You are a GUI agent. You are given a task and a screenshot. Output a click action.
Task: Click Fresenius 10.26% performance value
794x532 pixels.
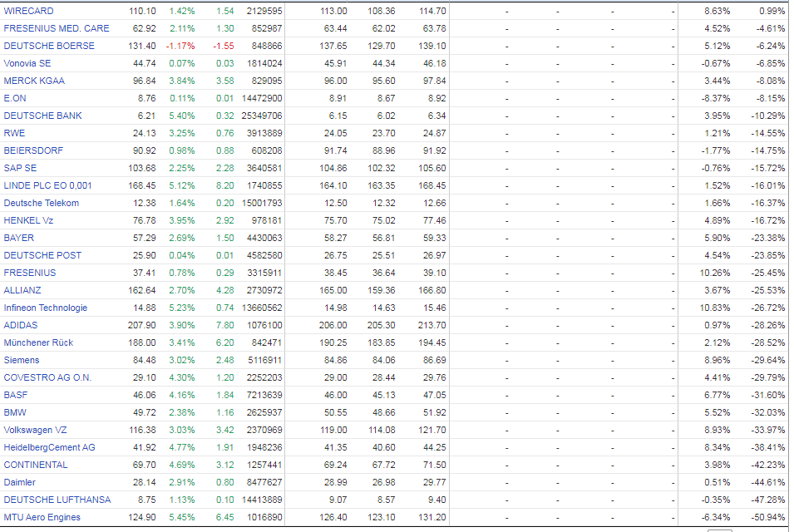(715, 273)
